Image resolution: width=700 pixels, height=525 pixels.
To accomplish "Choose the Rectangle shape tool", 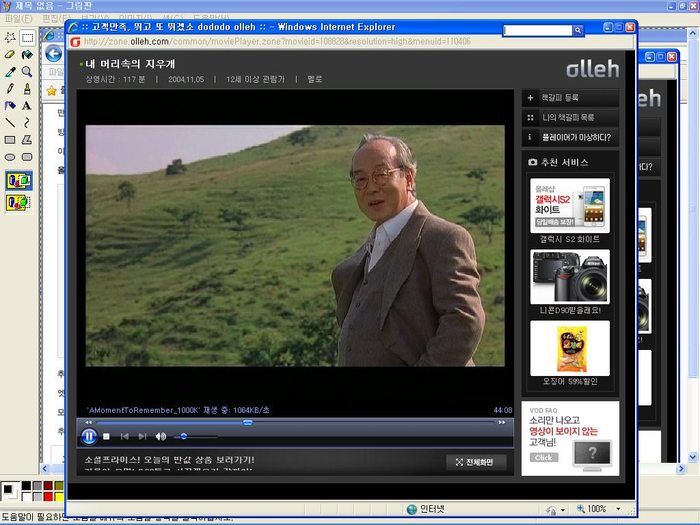I will [10, 140].
